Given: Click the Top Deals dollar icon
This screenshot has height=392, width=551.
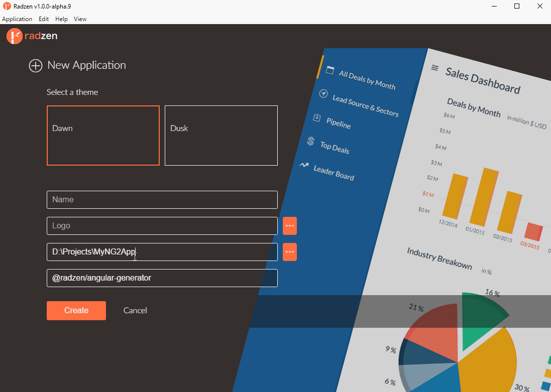Looking at the screenshot, I should pyautogui.click(x=310, y=141).
